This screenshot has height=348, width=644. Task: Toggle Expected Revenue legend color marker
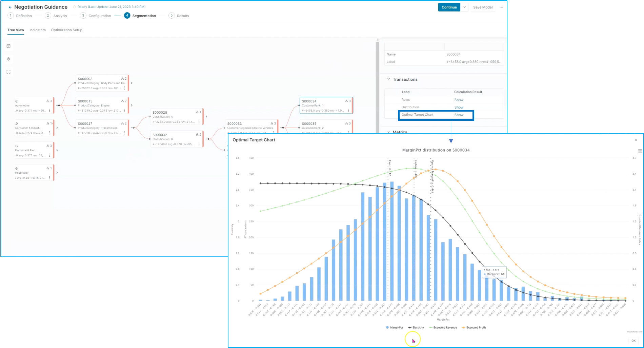point(430,328)
